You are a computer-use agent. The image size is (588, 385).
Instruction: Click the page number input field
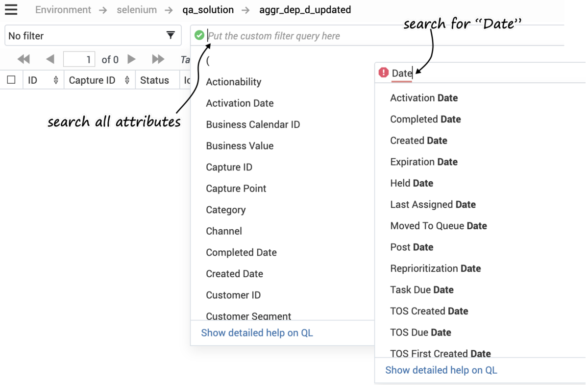point(79,60)
